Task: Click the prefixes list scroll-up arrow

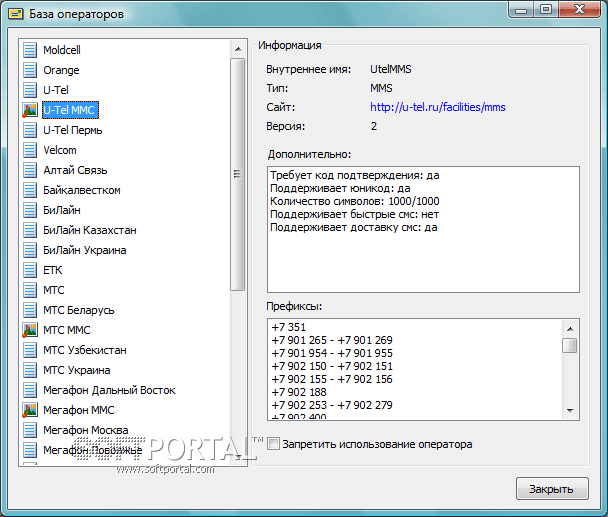Action: [x=570, y=329]
